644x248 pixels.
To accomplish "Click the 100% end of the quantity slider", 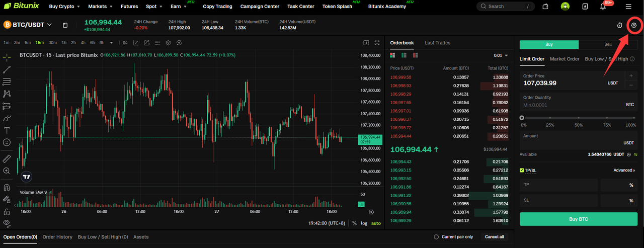I will (x=635, y=118).
